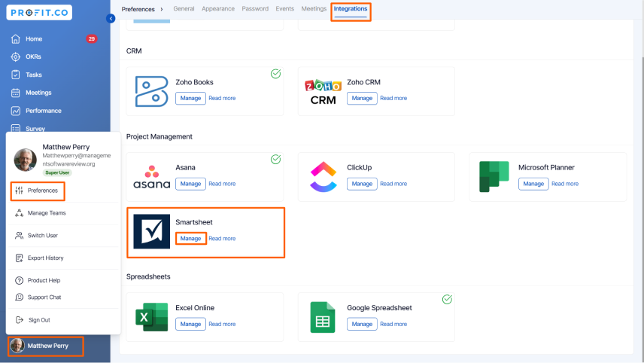Select the Integrations tab
The width and height of the screenshot is (644, 363).
pos(351,8)
